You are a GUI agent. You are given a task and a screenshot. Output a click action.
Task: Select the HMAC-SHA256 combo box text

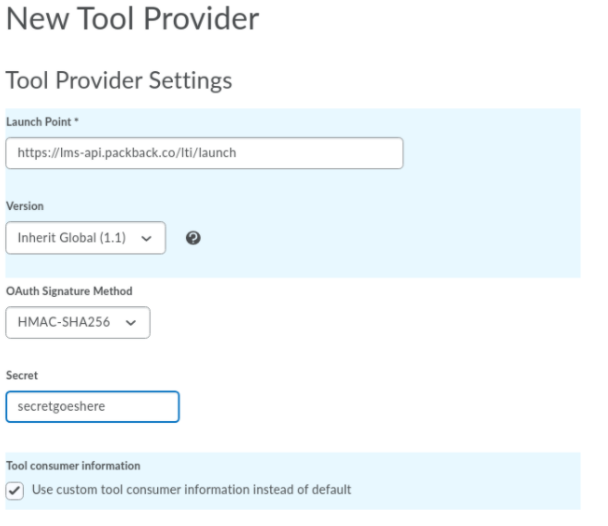click(64, 322)
